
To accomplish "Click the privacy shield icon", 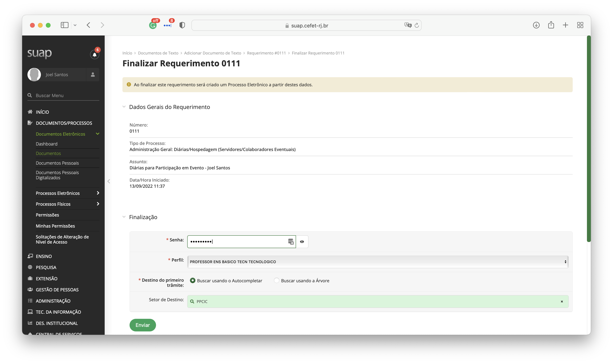I will (182, 25).
